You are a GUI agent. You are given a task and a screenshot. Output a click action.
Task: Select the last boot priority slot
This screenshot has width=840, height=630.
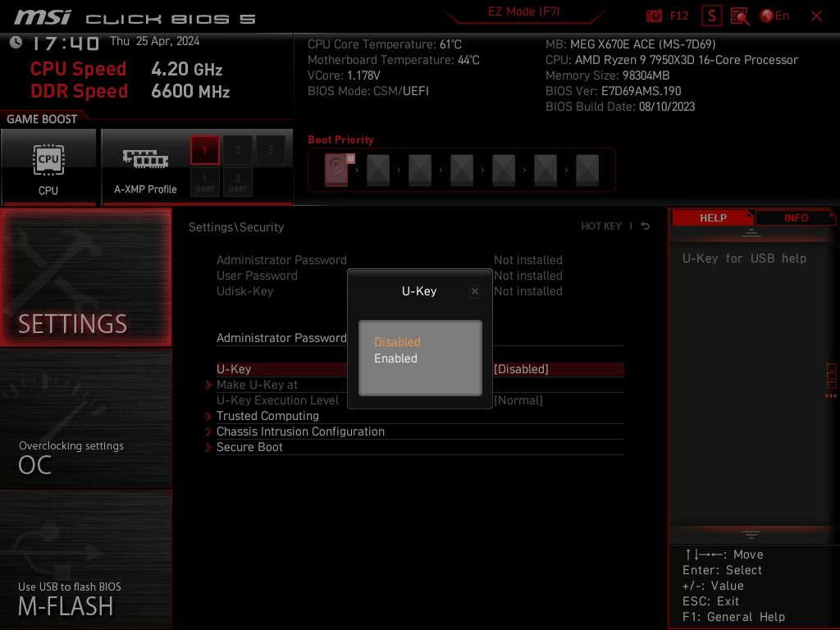point(587,171)
